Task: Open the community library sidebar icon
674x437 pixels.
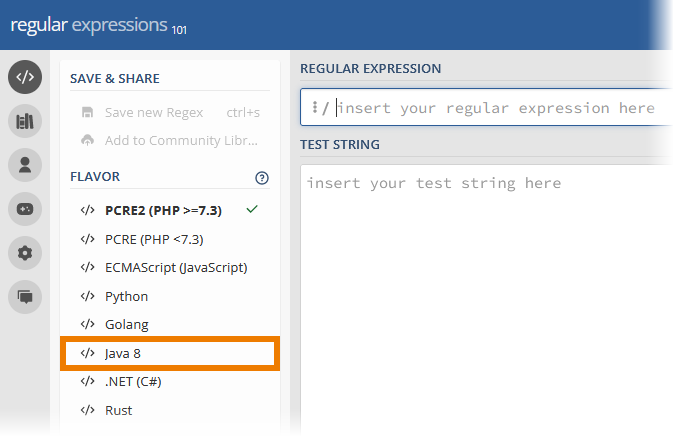Action: 25,122
